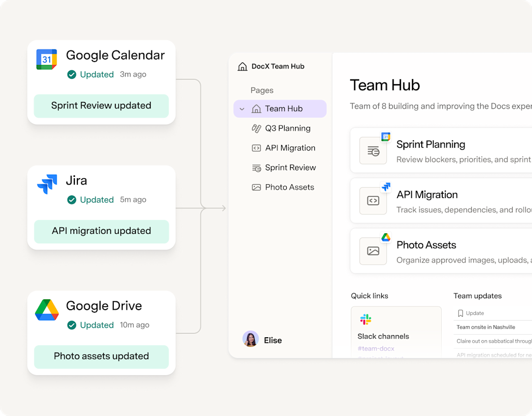Viewport: 532px width, 416px height.
Task: Click the Sprint Review updated badge
Action: point(101,106)
